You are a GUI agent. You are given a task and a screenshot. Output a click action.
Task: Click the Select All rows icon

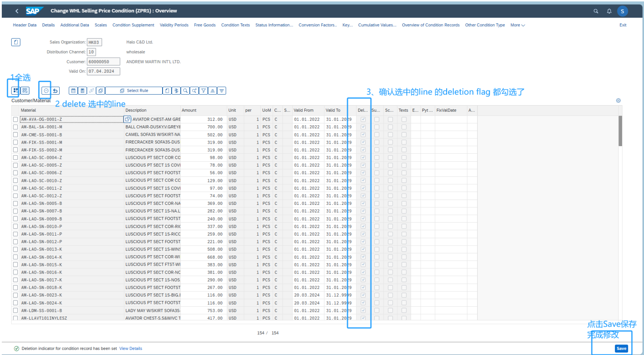tap(15, 91)
